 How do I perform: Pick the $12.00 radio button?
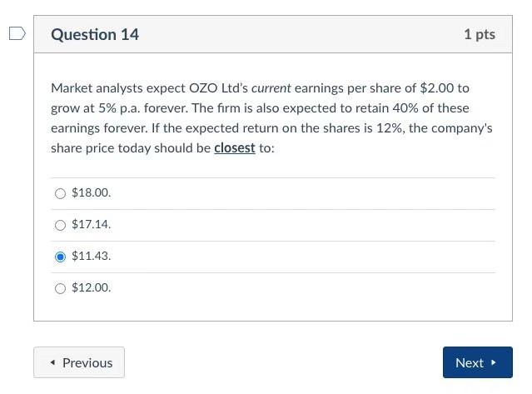(60, 288)
